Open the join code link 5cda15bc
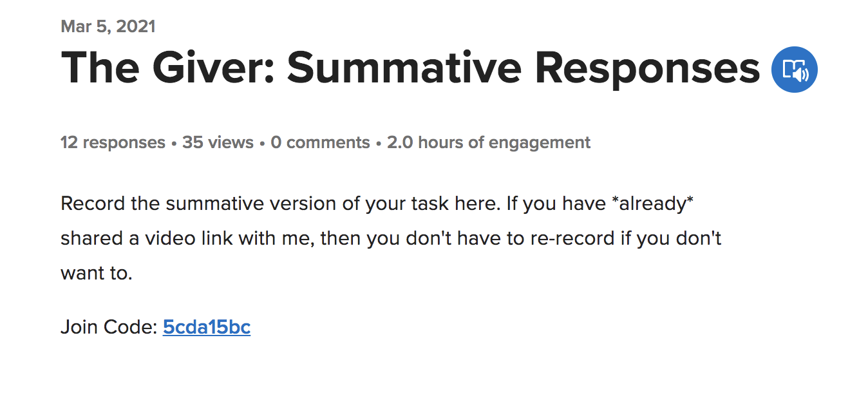The image size is (868, 398). point(207,327)
